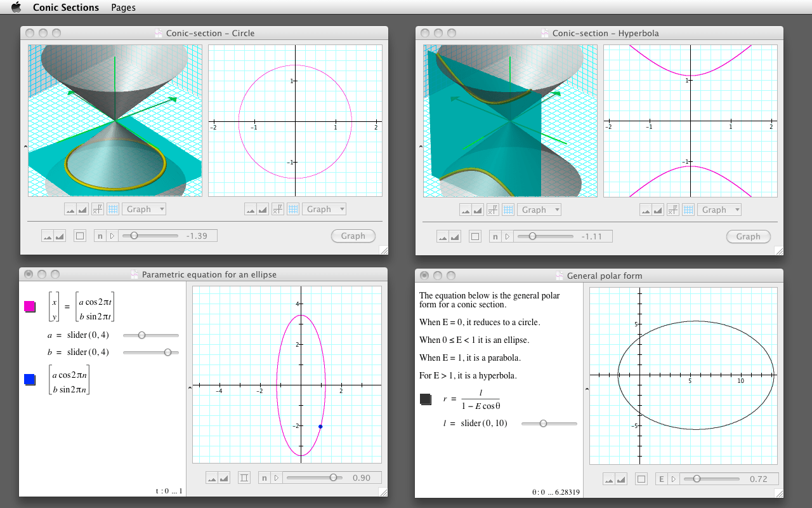Toggle axes icon under Hyperbola window's 2D plot

coord(673,210)
